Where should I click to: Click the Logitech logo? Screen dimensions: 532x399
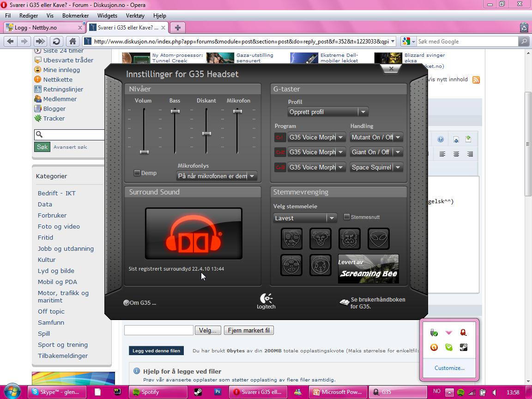pos(266,301)
